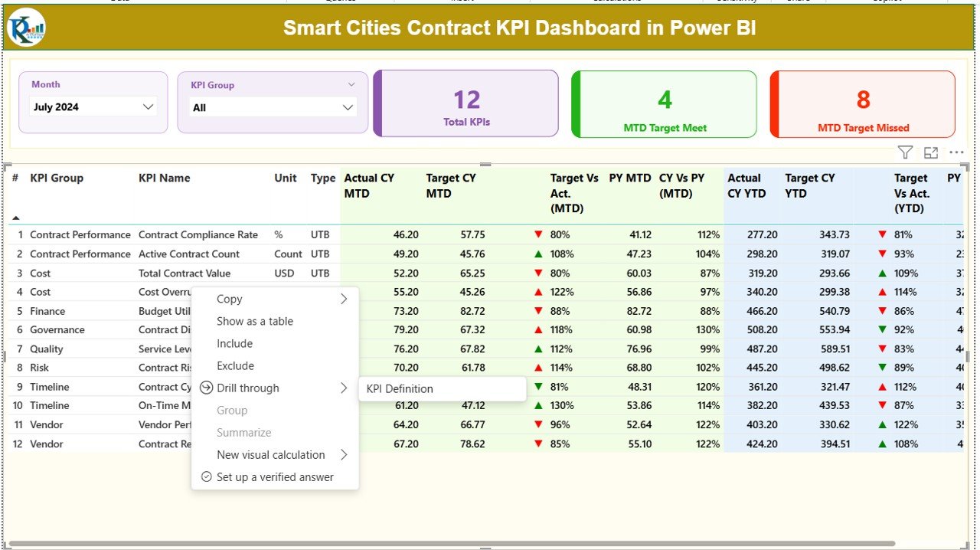Screen dimensions: 980x550
Task: Click the focus mode icon above table
Action: (931, 153)
